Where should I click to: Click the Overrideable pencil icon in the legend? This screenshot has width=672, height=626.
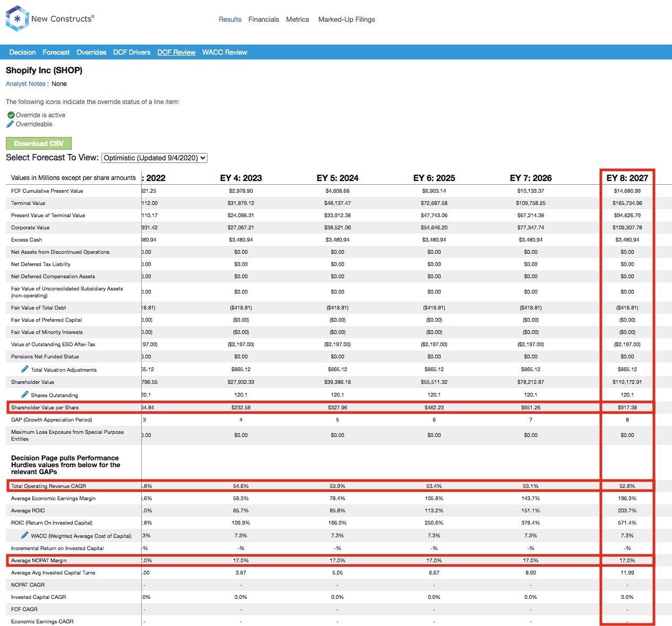coord(10,124)
